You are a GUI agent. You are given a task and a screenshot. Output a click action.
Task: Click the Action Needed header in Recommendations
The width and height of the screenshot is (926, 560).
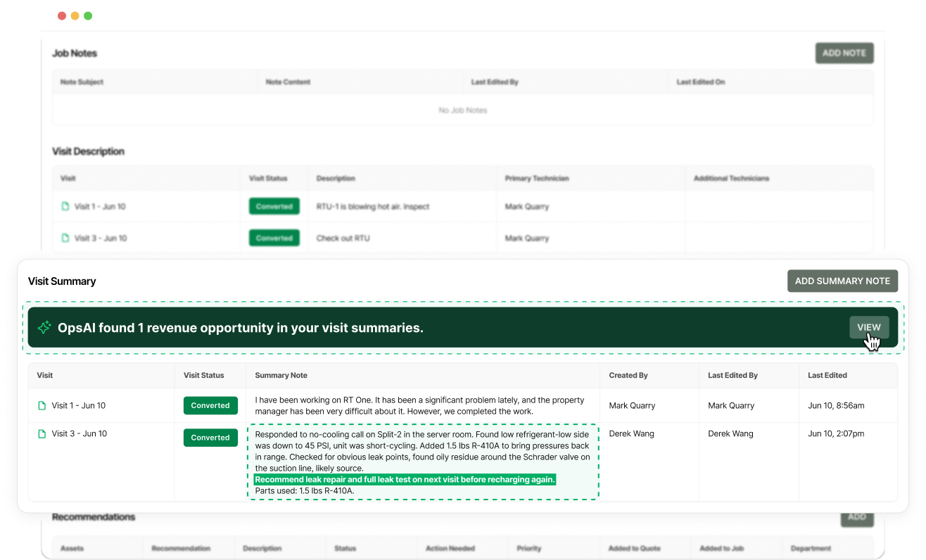click(x=450, y=549)
